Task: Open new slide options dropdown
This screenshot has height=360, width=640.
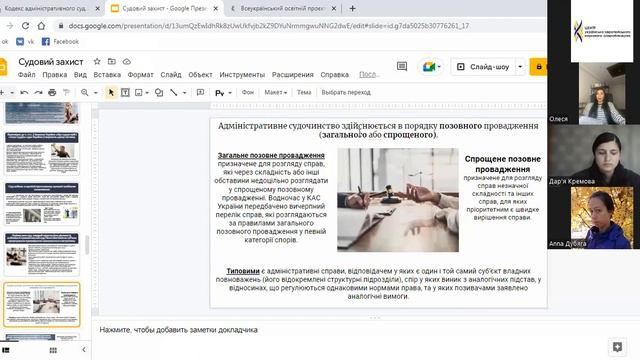Action: click(x=12, y=93)
